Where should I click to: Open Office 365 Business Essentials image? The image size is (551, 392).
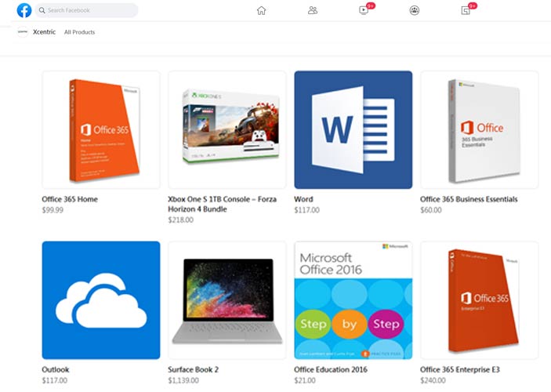(x=480, y=129)
